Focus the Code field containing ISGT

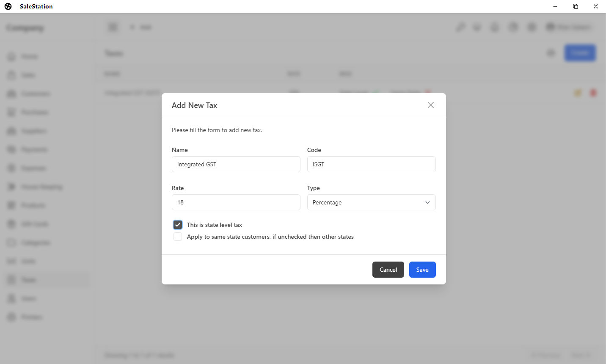371,164
